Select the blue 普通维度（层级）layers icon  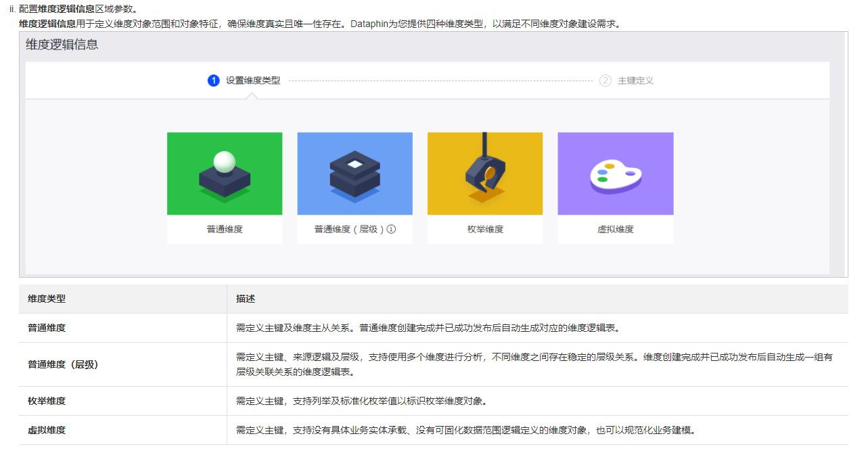pyautogui.click(x=355, y=173)
